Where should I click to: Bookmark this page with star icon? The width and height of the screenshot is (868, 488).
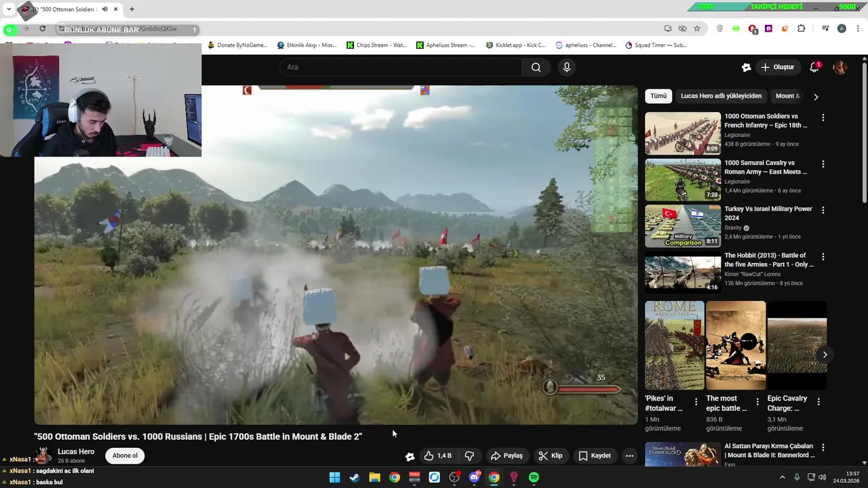tap(697, 28)
